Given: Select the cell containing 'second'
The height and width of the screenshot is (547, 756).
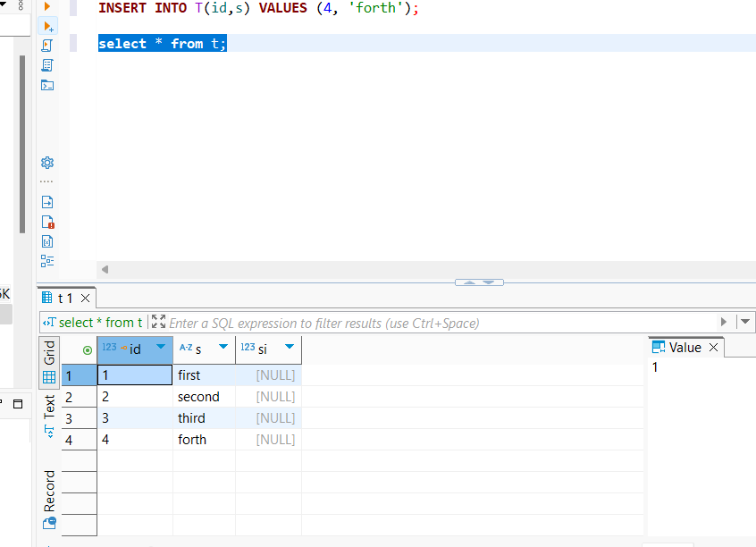Looking at the screenshot, I should coord(204,397).
